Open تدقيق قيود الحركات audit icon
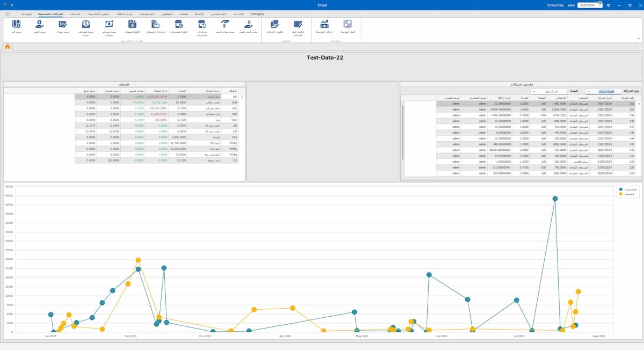 coord(298,24)
